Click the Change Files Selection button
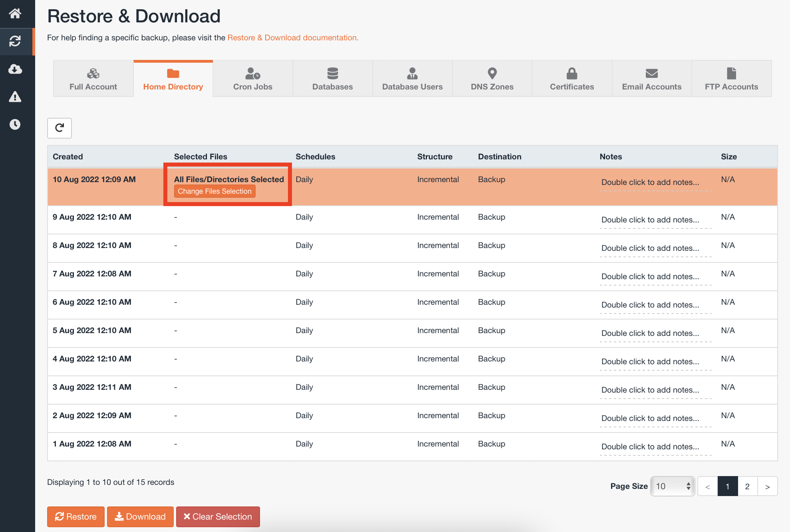Viewport: 790px width, 532px height. 215,191
